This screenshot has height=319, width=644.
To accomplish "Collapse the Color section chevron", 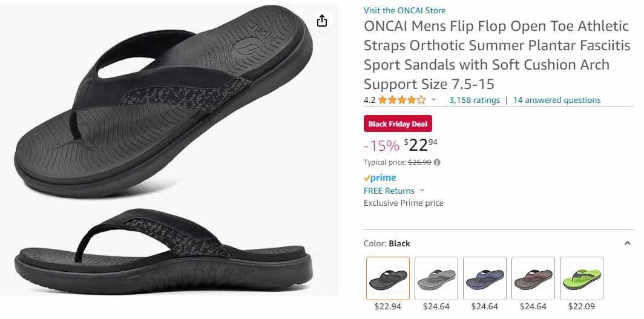I will coord(627,243).
